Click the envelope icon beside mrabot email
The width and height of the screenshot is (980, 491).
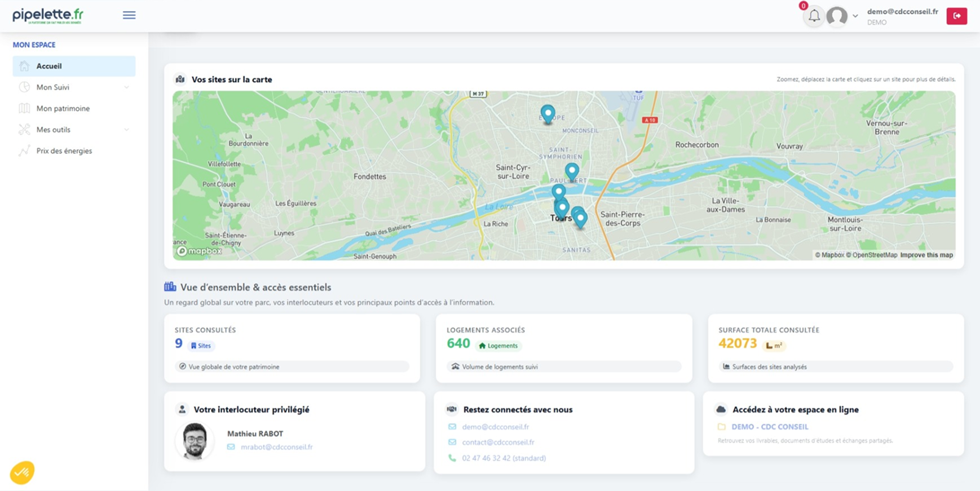(231, 447)
